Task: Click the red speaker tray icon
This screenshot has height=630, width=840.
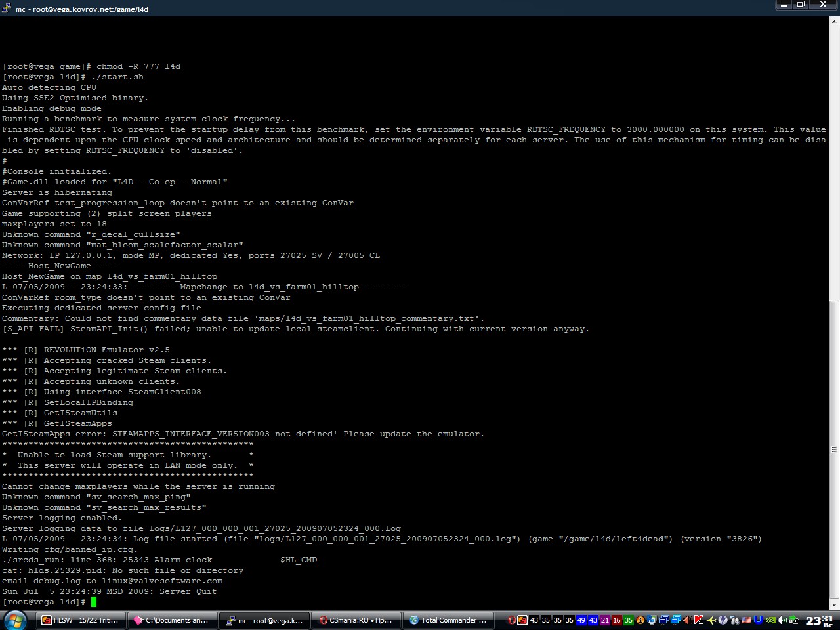Action: click(x=687, y=620)
